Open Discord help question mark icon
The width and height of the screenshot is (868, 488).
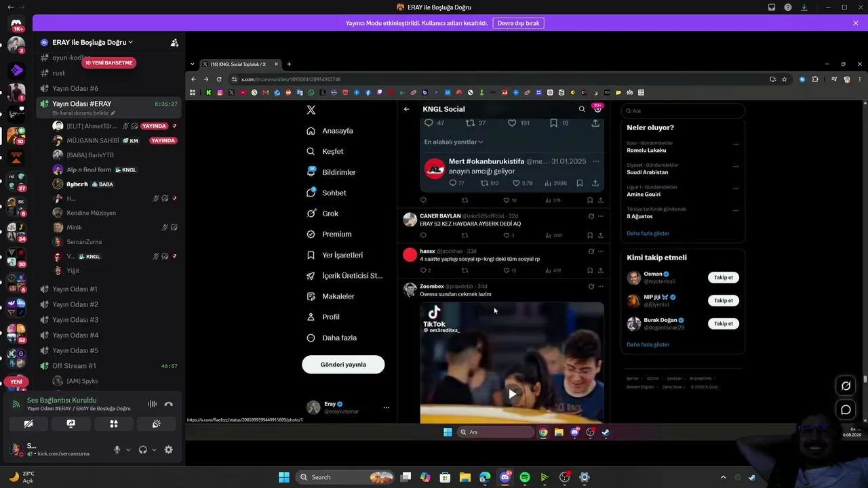[x=788, y=7]
